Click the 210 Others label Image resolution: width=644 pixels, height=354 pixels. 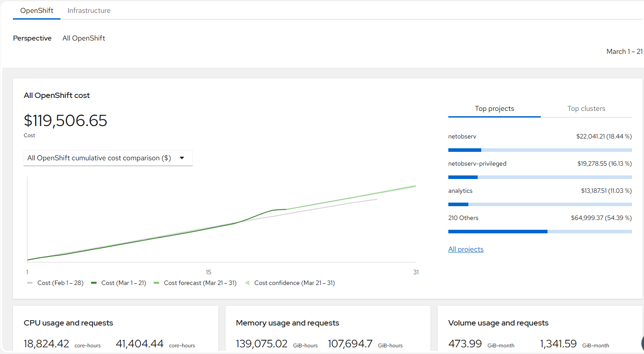click(x=463, y=218)
